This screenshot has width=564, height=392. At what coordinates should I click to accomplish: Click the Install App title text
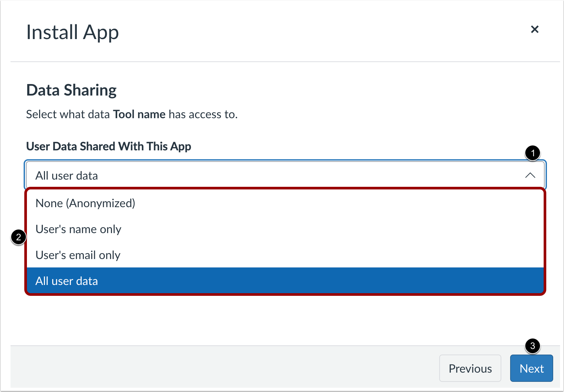[73, 32]
